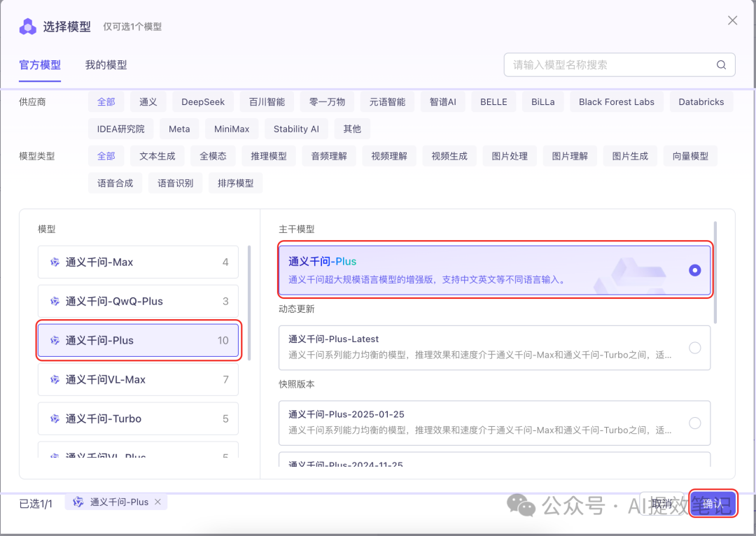The image size is (756, 536).
Task: Click the purple model logo icon
Action: tap(27, 27)
